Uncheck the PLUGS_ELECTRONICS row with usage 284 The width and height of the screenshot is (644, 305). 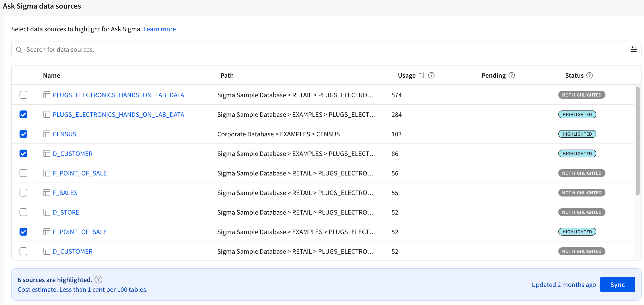click(23, 114)
